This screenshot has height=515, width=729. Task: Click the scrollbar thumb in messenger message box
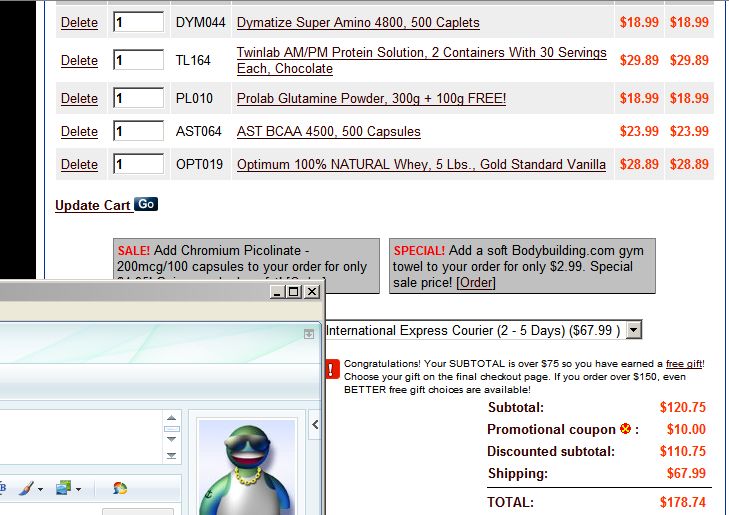click(172, 429)
